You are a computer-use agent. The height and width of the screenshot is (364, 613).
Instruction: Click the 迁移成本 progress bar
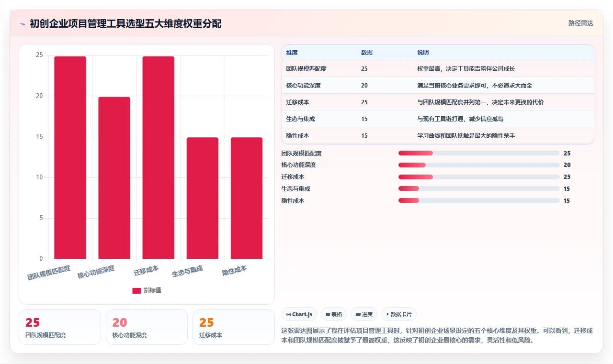pos(479,177)
